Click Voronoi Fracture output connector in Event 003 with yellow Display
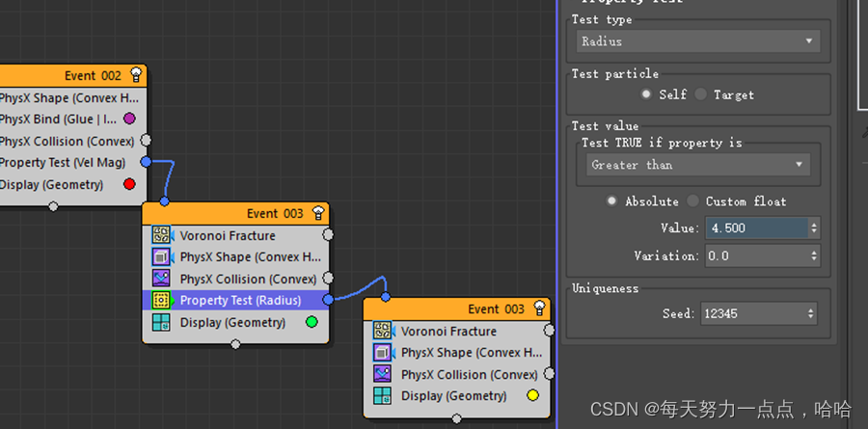The width and height of the screenshot is (868, 429). (x=549, y=331)
